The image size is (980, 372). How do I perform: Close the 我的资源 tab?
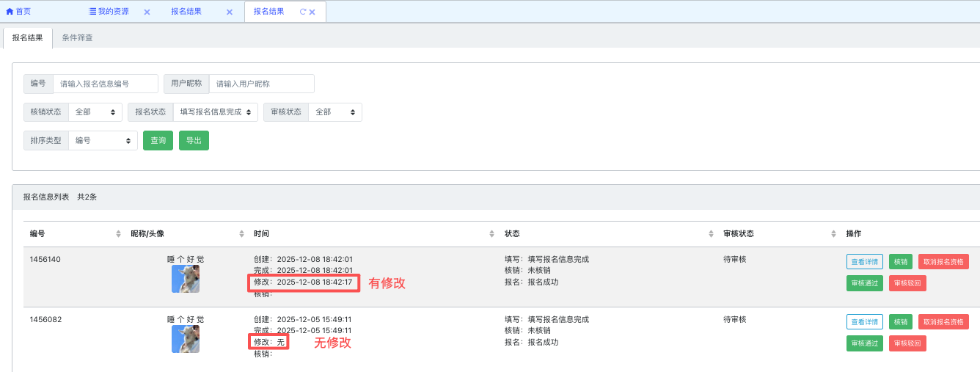pyautogui.click(x=147, y=12)
